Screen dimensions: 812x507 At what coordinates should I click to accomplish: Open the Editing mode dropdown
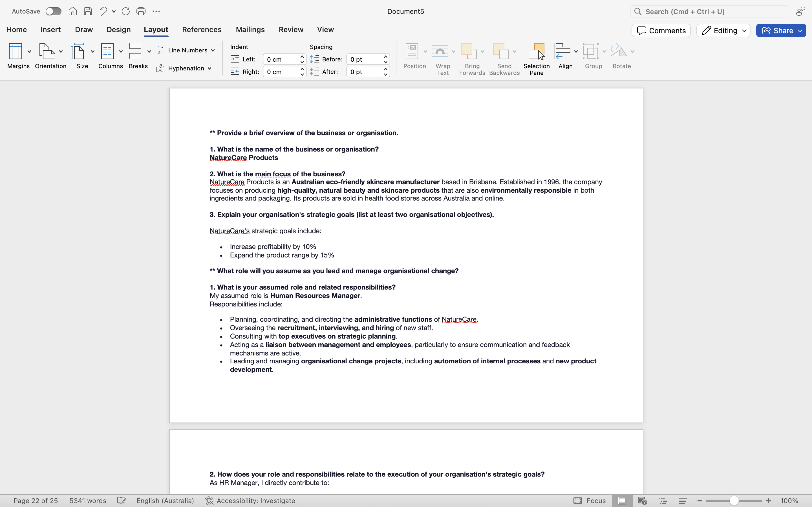[723, 30]
